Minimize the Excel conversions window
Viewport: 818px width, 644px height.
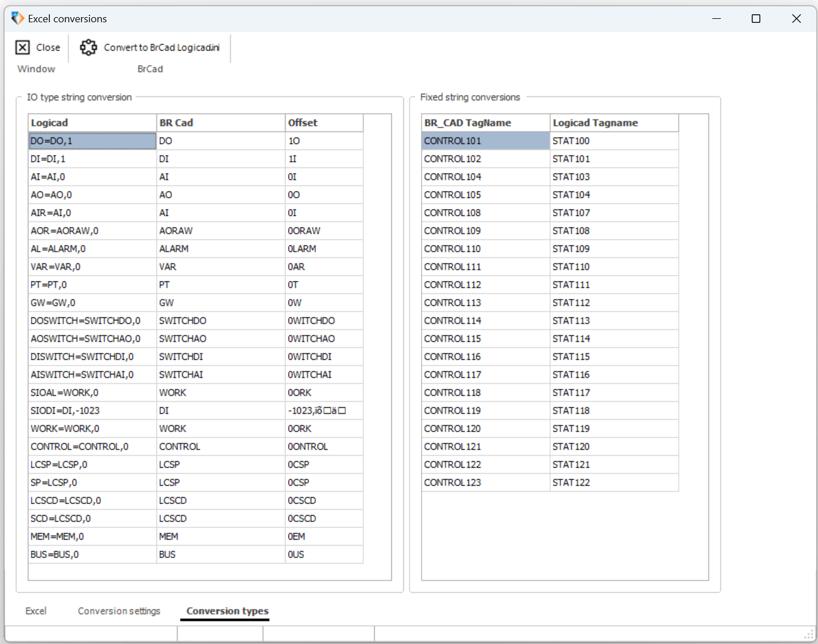pyautogui.click(x=716, y=19)
